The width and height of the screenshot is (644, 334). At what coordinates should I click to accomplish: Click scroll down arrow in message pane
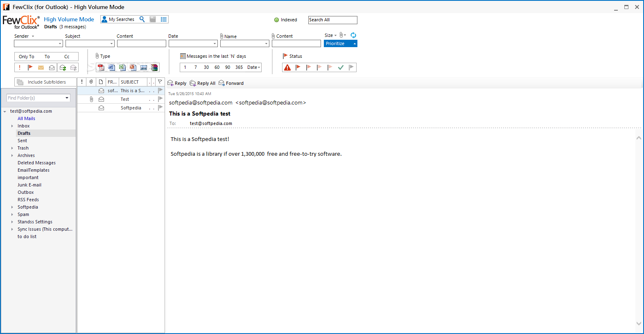pyautogui.click(x=639, y=323)
